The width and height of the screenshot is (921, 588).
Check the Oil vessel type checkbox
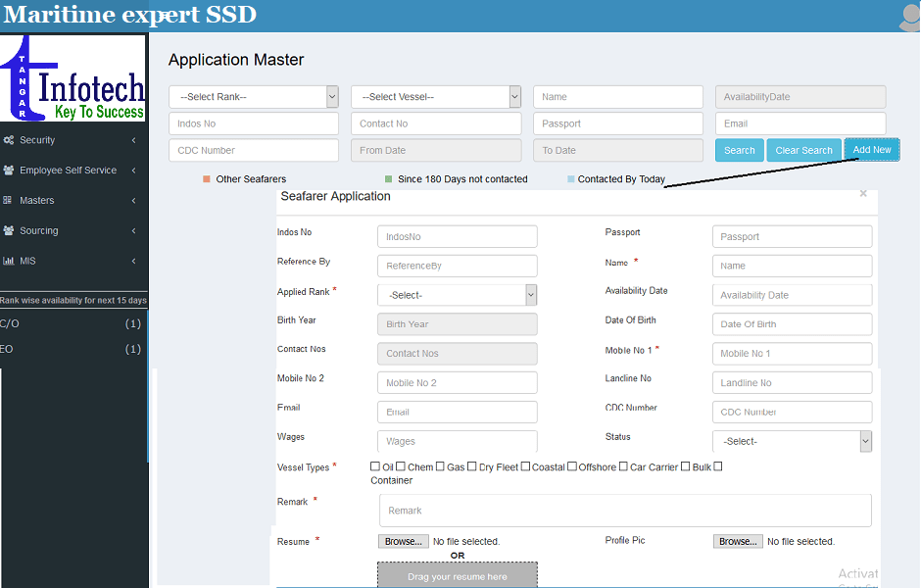pyautogui.click(x=375, y=467)
